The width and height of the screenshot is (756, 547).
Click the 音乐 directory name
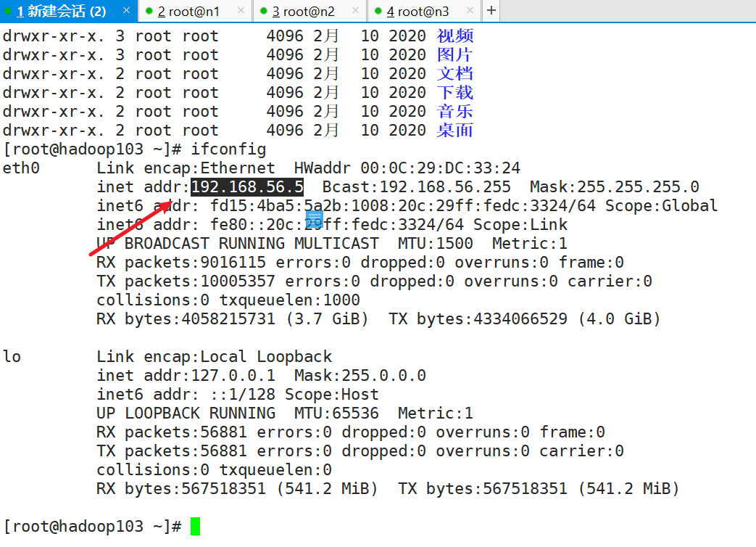[455, 111]
